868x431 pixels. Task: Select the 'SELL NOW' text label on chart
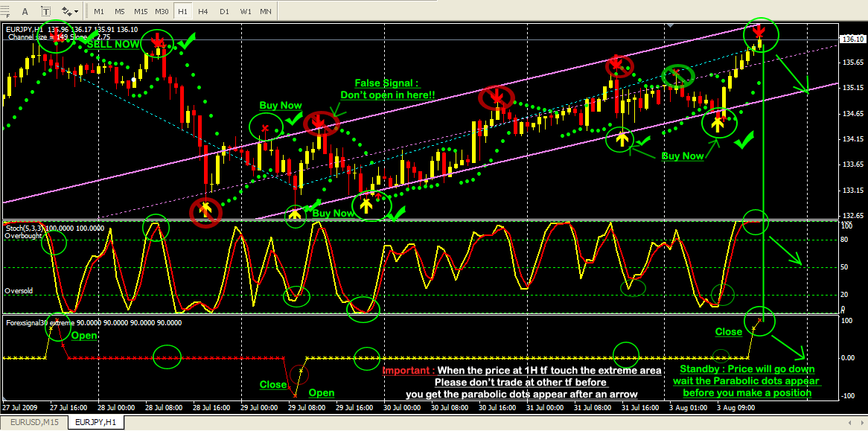point(113,44)
